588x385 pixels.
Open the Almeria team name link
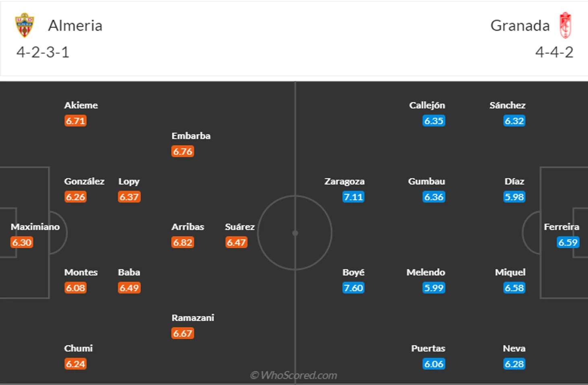coord(75,26)
